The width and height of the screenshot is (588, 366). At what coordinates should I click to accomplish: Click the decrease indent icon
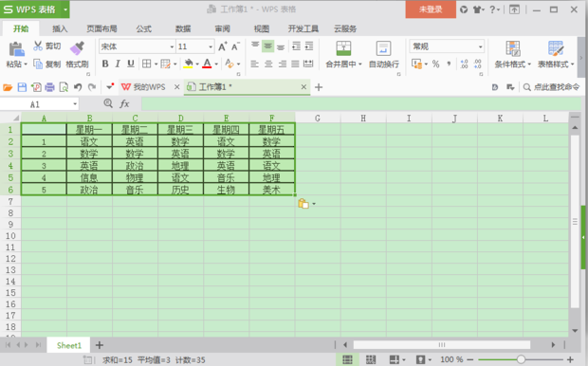[296, 46]
